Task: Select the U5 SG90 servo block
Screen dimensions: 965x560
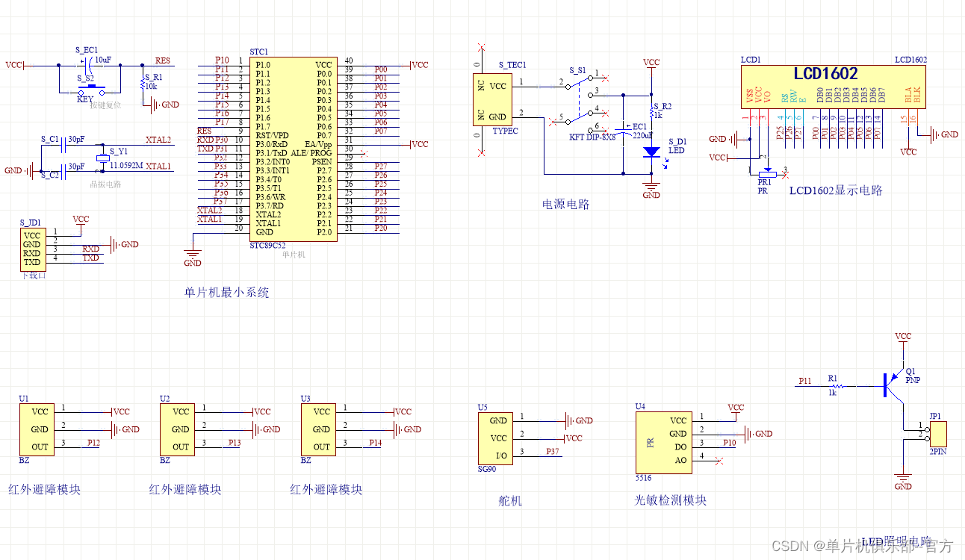Action: (496, 438)
